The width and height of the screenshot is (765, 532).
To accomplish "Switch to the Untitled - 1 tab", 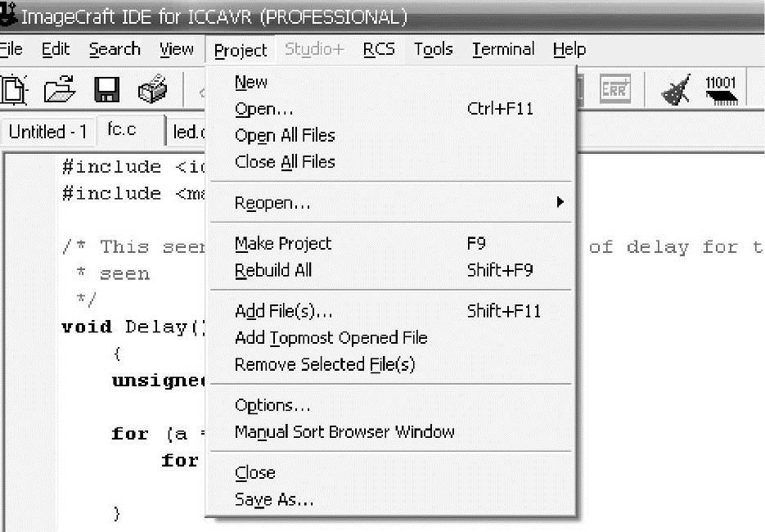I will coord(48,131).
